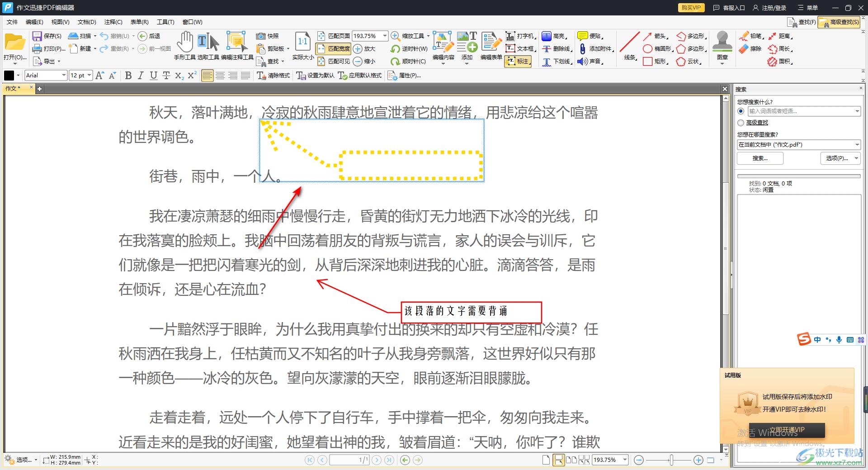
Task: Click the Add Attachment (添加附件) paperclip
Action: [x=583, y=49]
